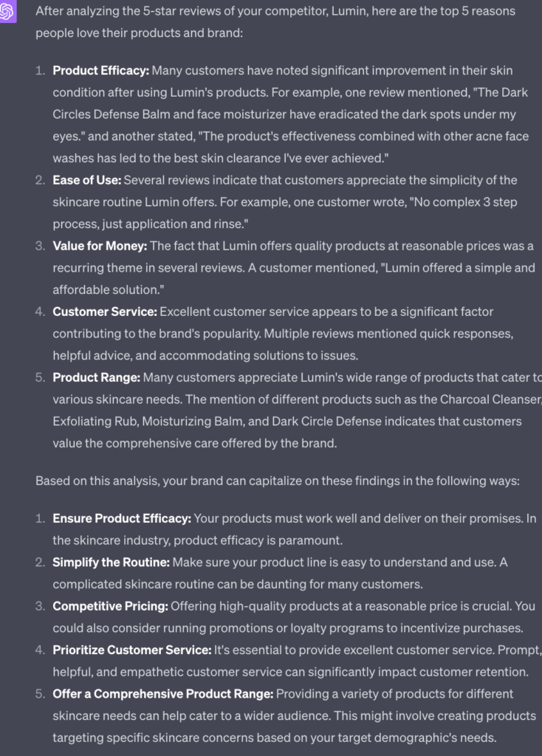Viewport: 542px width, 756px height.
Task: Click the "Simplify the Routine:" heading
Action: pos(111,563)
